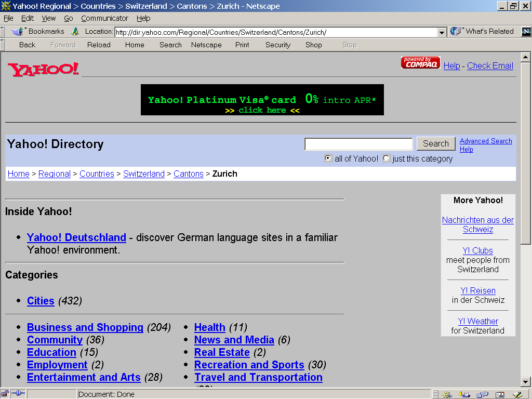Click the Security toolbar button
Image resolution: width=532 pixels, height=399 pixels.
(278, 45)
